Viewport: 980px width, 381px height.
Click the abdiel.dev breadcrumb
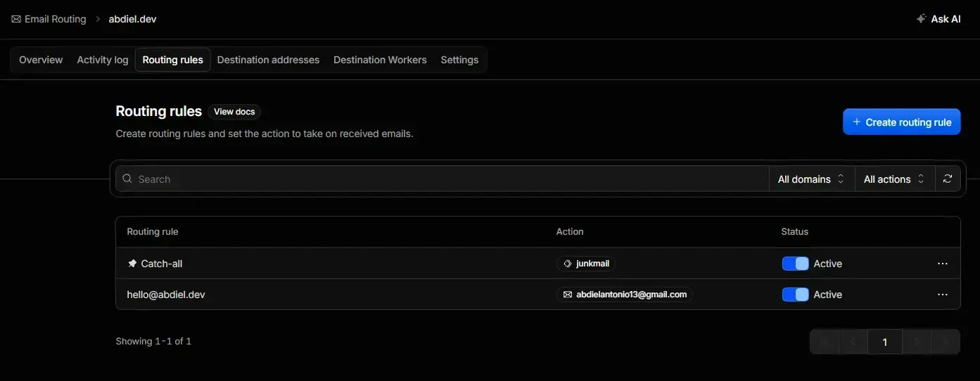[132, 19]
